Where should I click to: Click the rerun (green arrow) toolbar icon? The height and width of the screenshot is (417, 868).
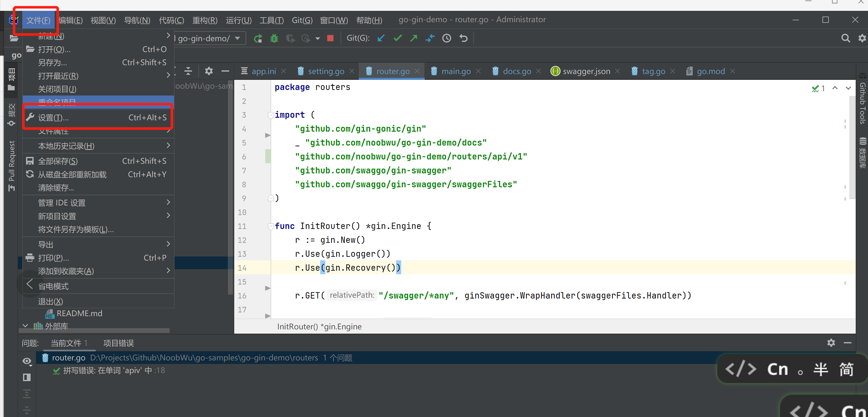(x=258, y=38)
